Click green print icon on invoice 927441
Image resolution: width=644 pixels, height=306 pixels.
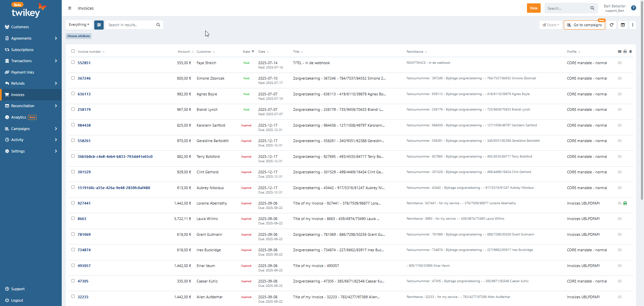click(x=625, y=203)
